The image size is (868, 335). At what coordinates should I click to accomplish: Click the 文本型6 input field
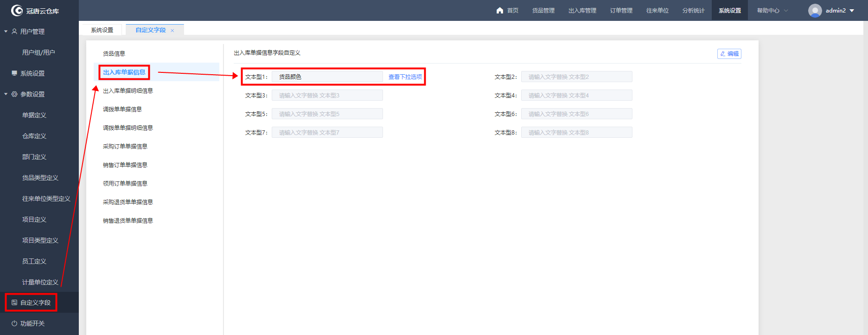coord(577,114)
